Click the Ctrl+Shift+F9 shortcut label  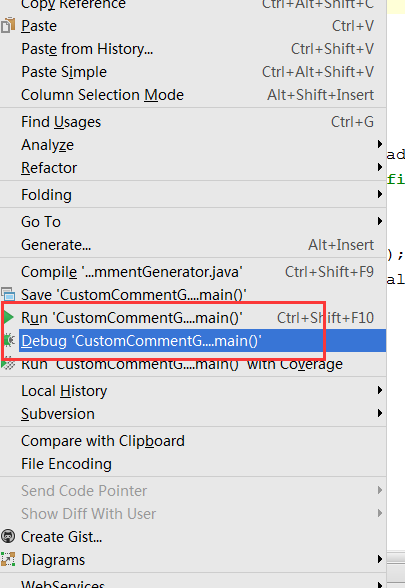(x=329, y=272)
